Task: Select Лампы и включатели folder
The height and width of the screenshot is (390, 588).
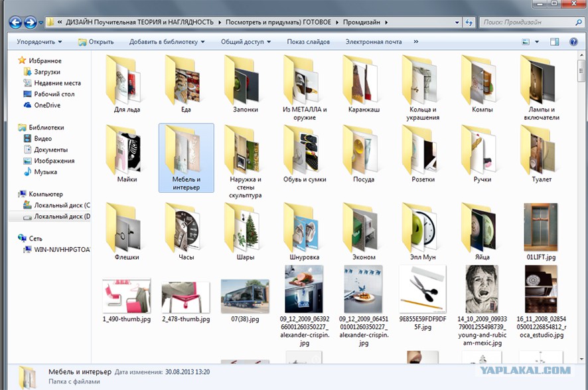Action: 542,88
